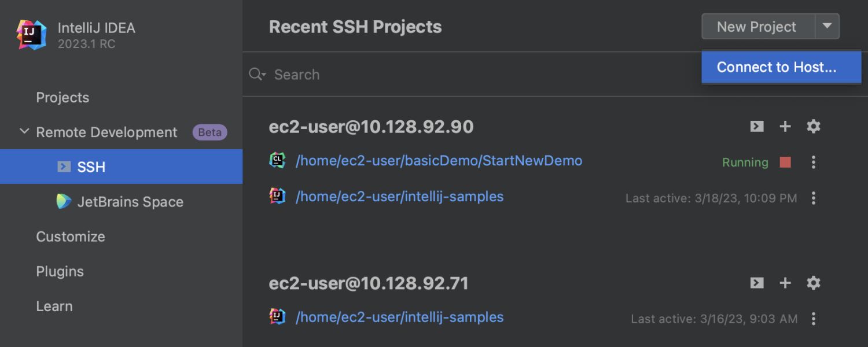Add new project on host 10.128.92.90

[x=785, y=127]
